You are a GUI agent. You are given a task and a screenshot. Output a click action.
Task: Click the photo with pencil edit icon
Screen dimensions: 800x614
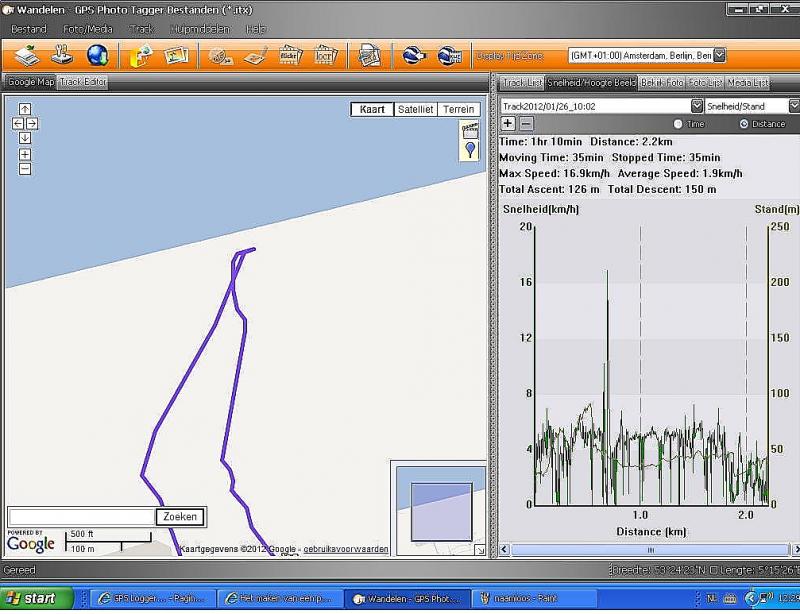pos(256,56)
